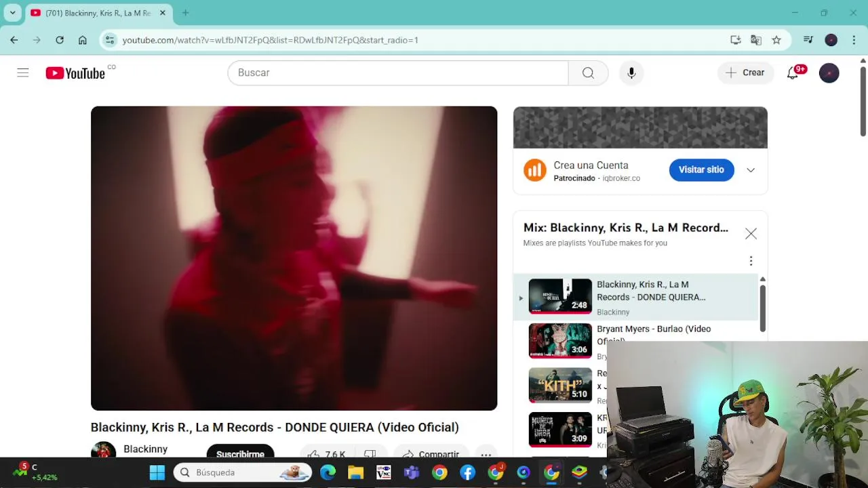Image resolution: width=868 pixels, height=488 pixels.
Task: Click the Windows taskbar Búsqueda box
Action: pos(243,472)
